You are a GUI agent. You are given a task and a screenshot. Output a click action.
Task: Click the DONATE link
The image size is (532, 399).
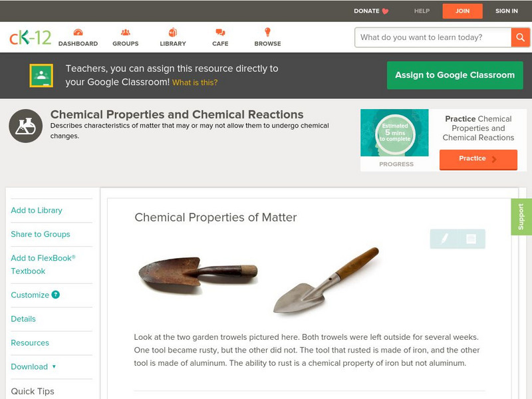366,11
